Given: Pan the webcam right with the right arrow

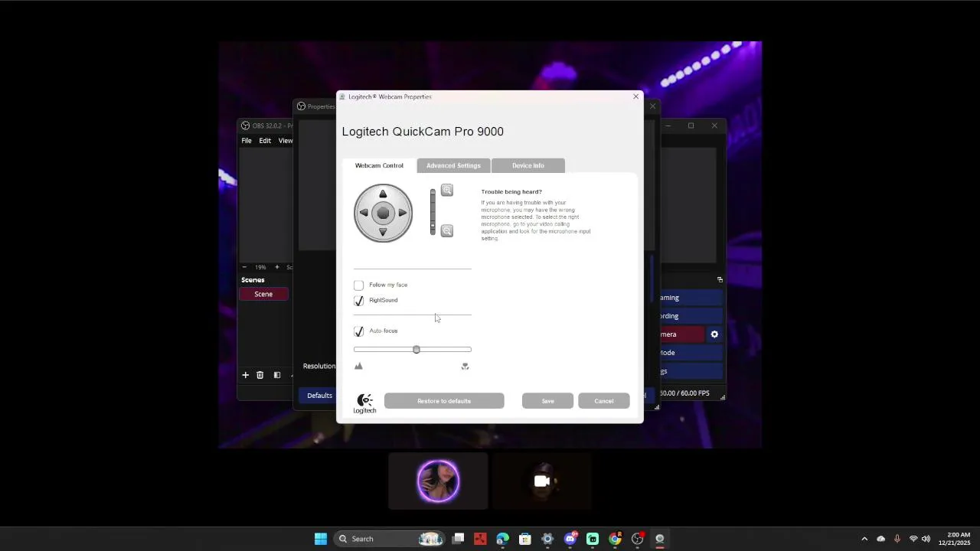Looking at the screenshot, I should 402,213.
